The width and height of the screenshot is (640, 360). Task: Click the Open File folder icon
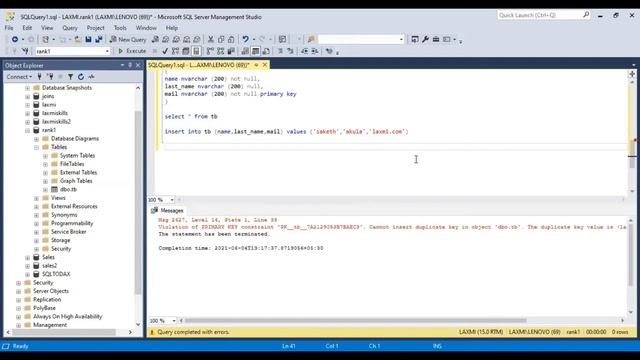click(77, 39)
